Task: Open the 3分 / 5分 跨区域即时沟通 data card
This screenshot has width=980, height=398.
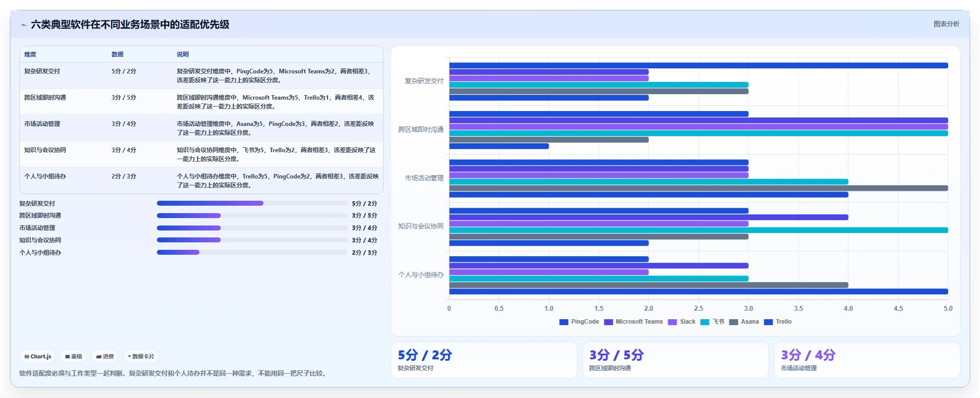Action: click(675, 360)
